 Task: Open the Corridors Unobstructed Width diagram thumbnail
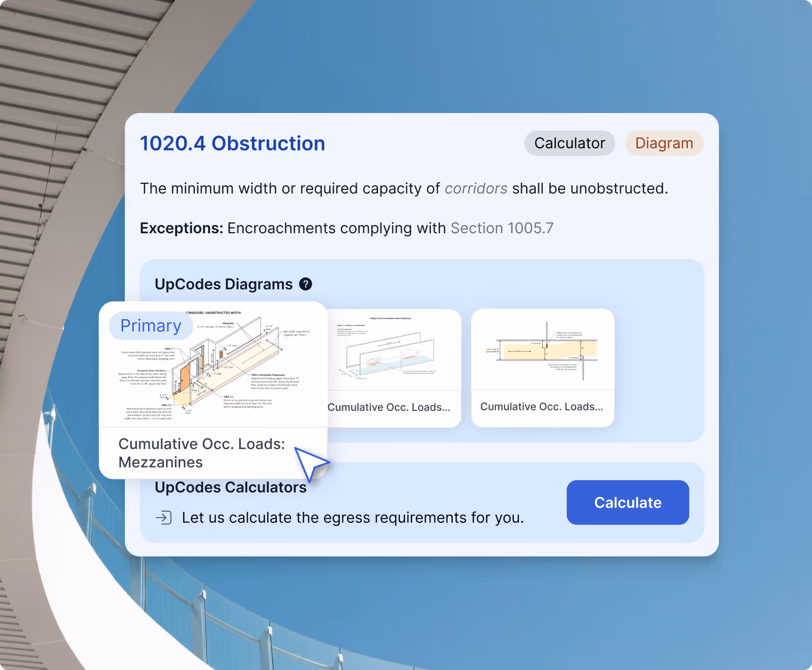coord(213,365)
